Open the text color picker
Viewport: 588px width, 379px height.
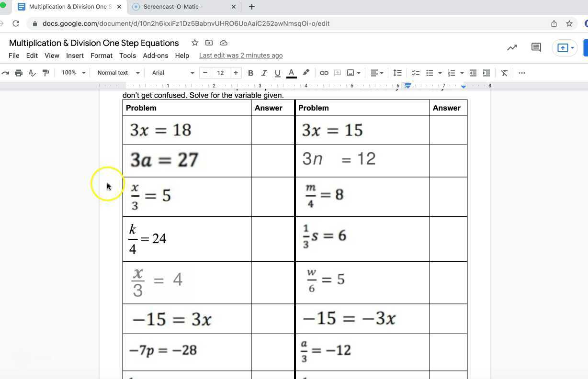[x=291, y=73]
